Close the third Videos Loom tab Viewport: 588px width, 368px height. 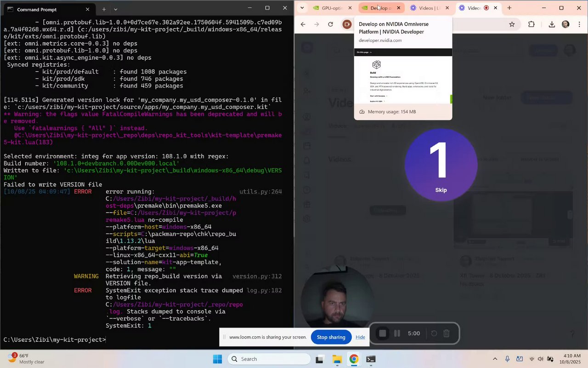click(447, 8)
